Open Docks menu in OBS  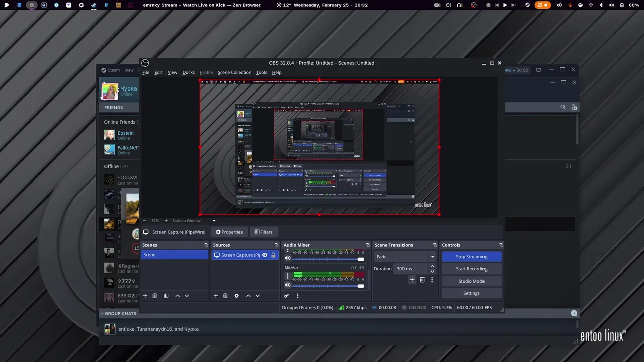click(x=189, y=72)
